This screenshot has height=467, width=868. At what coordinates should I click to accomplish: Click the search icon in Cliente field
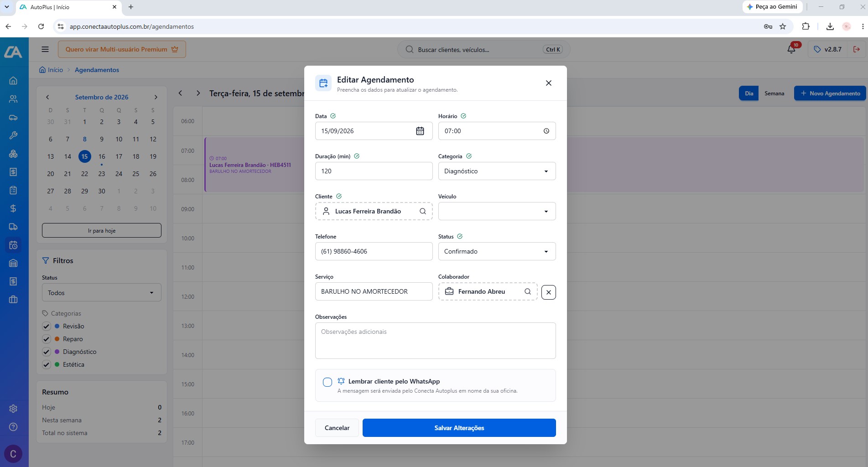(x=423, y=211)
